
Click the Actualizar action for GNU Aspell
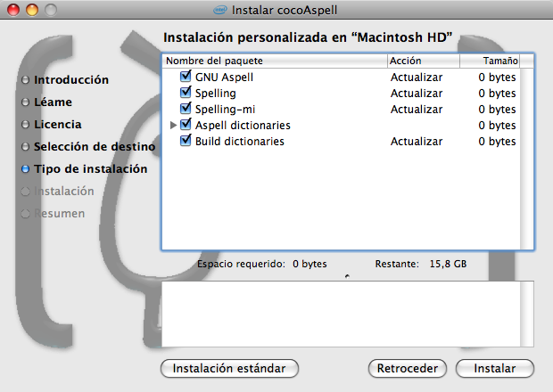pyautogui.click(x=417, y=78)
